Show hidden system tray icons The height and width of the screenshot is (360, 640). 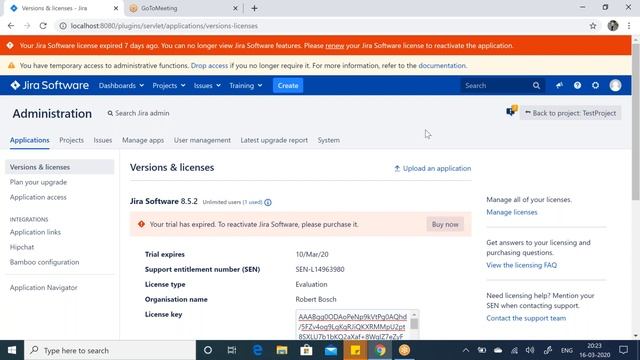pos(466,350)
